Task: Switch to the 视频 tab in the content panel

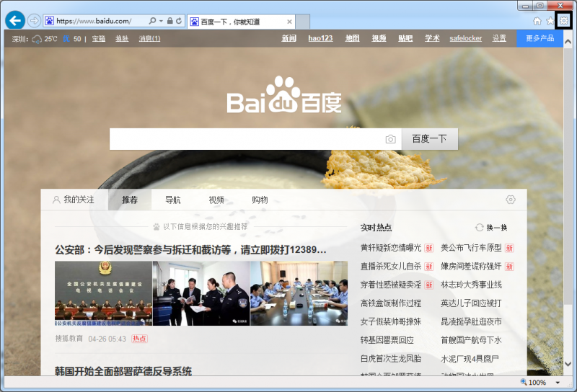Action: (216, 200)
